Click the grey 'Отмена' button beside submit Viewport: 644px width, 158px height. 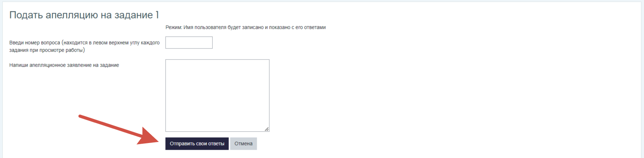[x=244, y=144]
